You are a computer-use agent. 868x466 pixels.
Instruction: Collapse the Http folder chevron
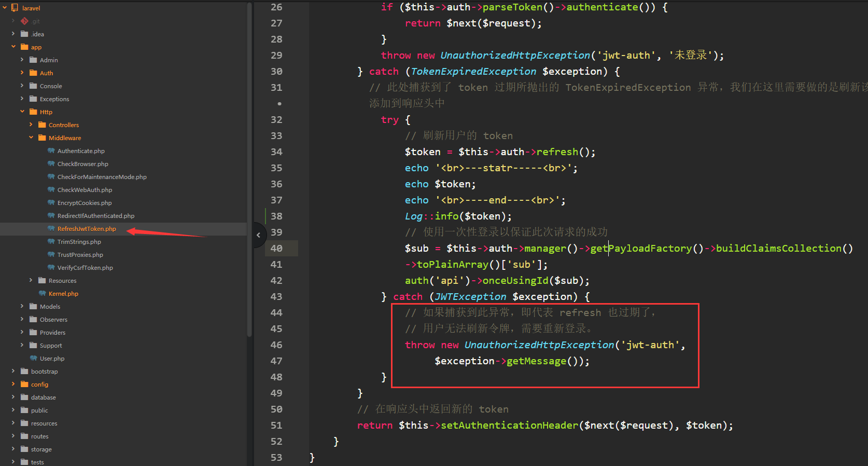22,112
